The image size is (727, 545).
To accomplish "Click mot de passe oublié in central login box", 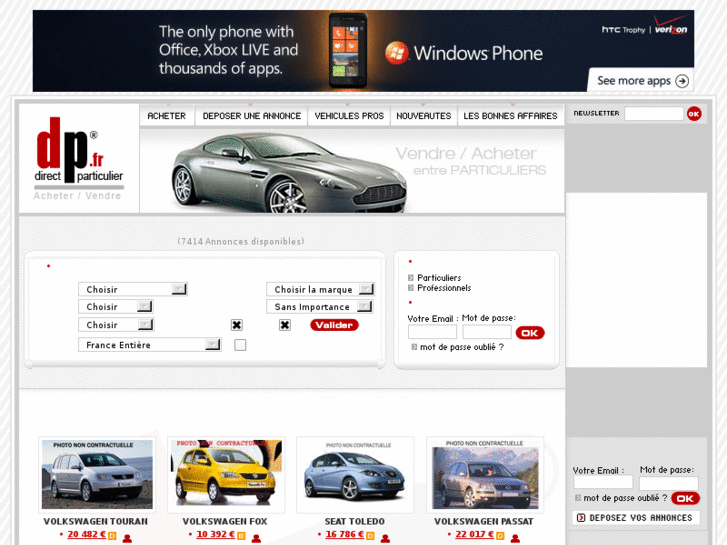I will [x=461, y=347].
